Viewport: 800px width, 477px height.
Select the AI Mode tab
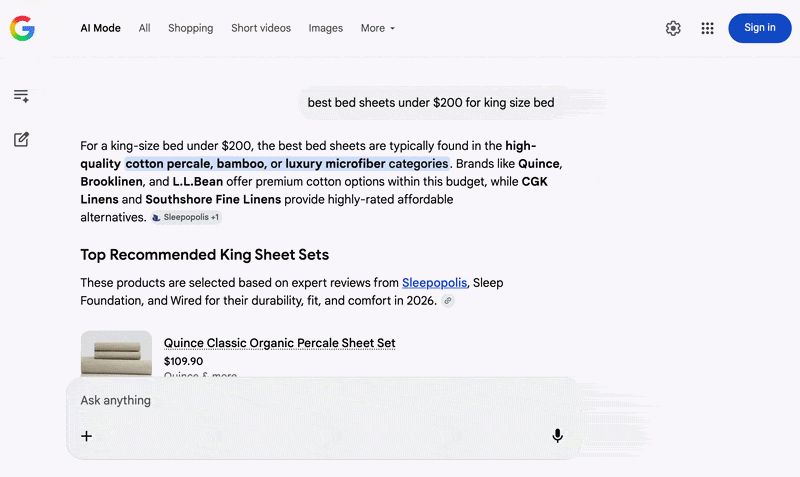coord(101,28)
